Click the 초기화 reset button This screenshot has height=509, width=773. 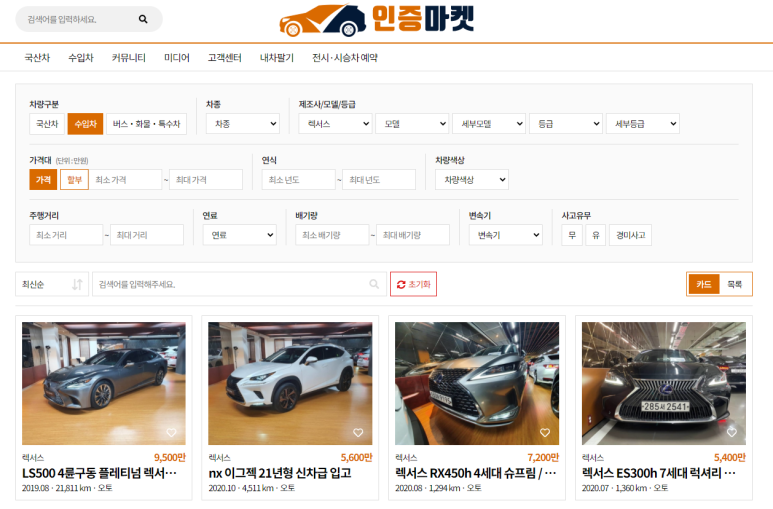[413, 284]
